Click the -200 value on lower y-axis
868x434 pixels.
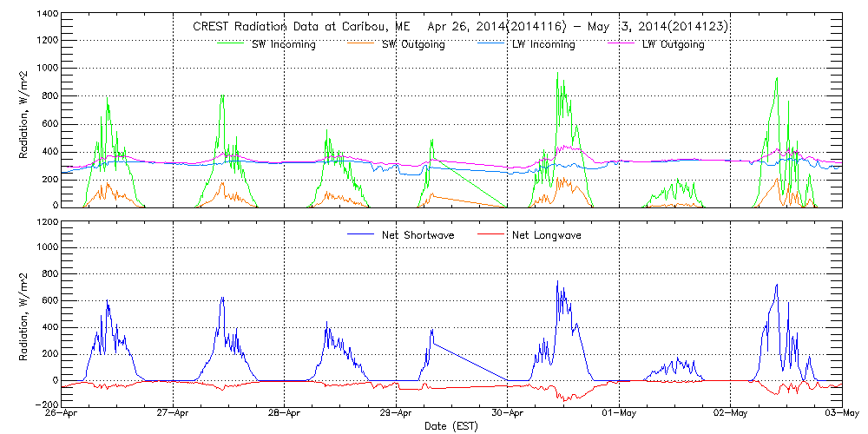pos(47,404)
